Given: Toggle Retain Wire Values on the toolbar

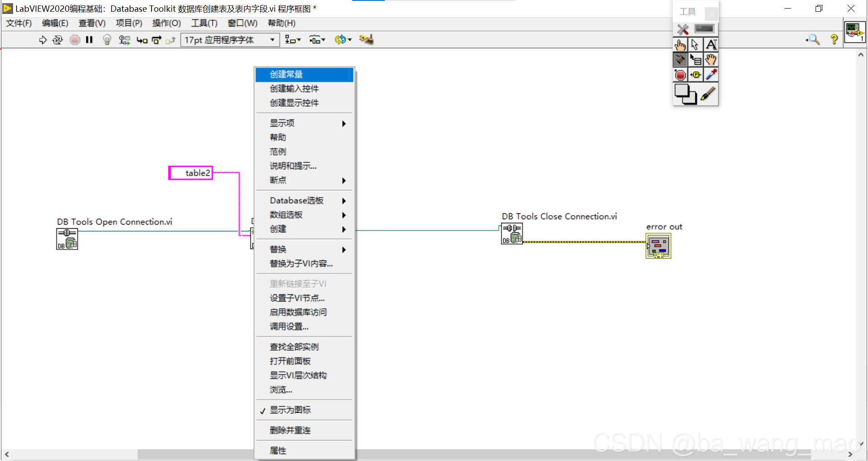Looking at the screenshot, I should tap(124, 40).
